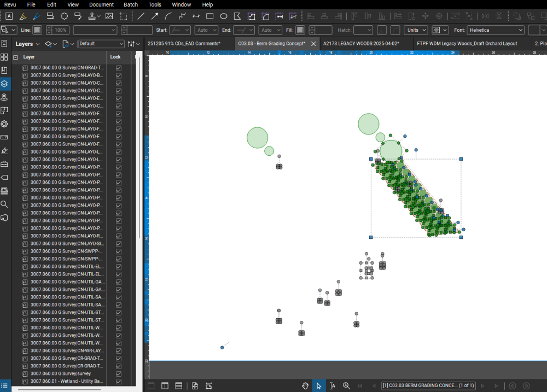Select the Count measurement tool
The image size is (547, 392).
tap(293, 16)
